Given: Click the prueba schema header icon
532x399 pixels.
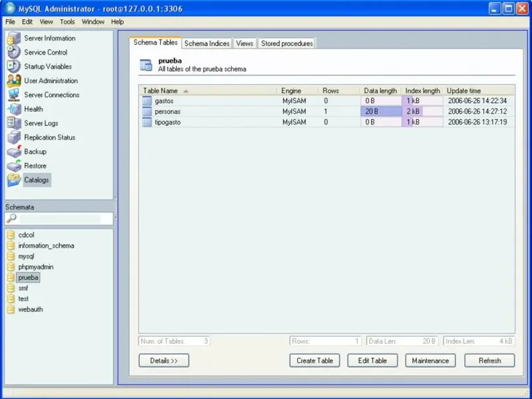Looking at the screenshot, I should coord(146,65).
